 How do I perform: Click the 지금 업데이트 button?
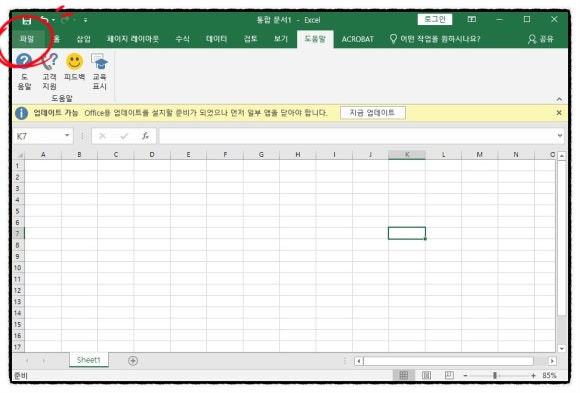pos(372,113)
